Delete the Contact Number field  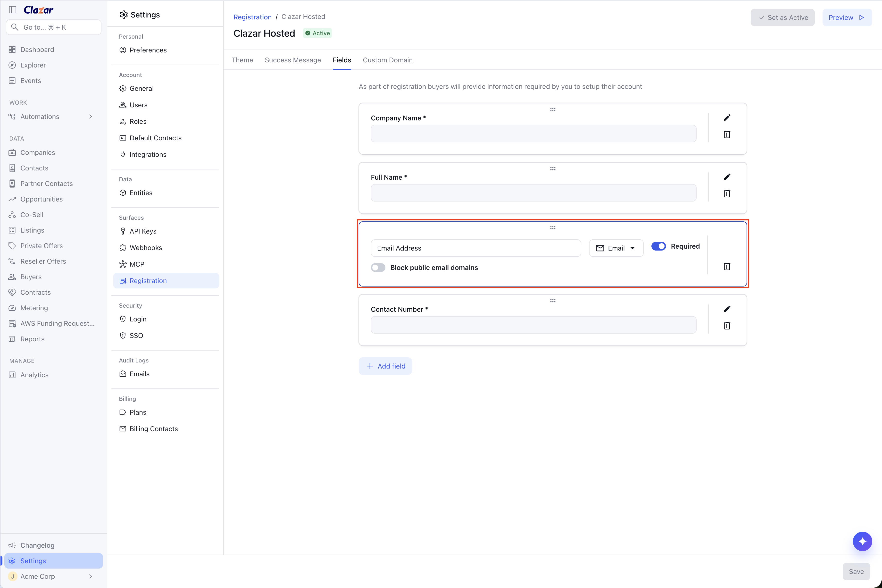[x=726, y=326]
